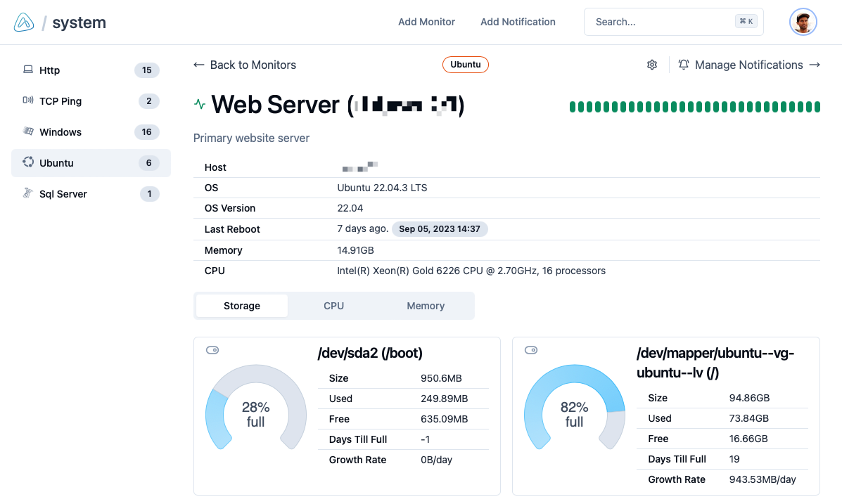Click the app logo in the header
The image size is (842, 504).
coord(24,22)
